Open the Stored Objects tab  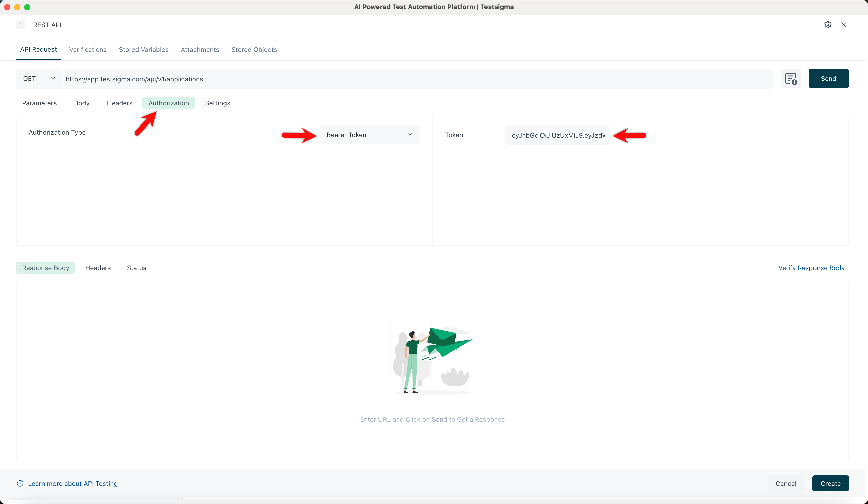click(x=254, y=50)
